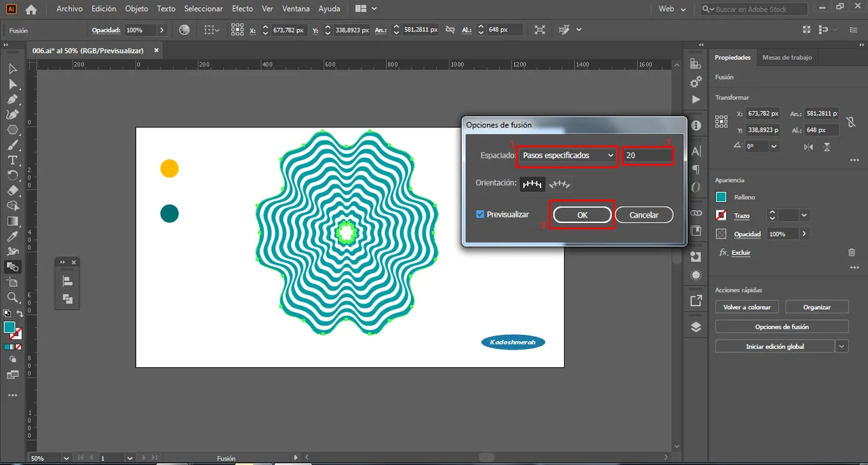The height and width of the screenshot is (465, 868).
Task: Select the Eyedropper tool
Action: click(x=12, y=237)
